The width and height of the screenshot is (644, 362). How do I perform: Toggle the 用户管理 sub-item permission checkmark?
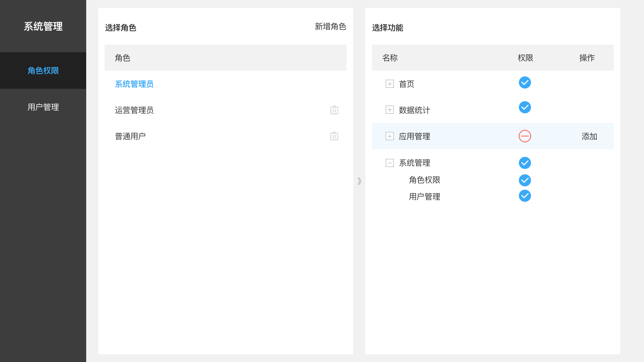tap(525, 196)
